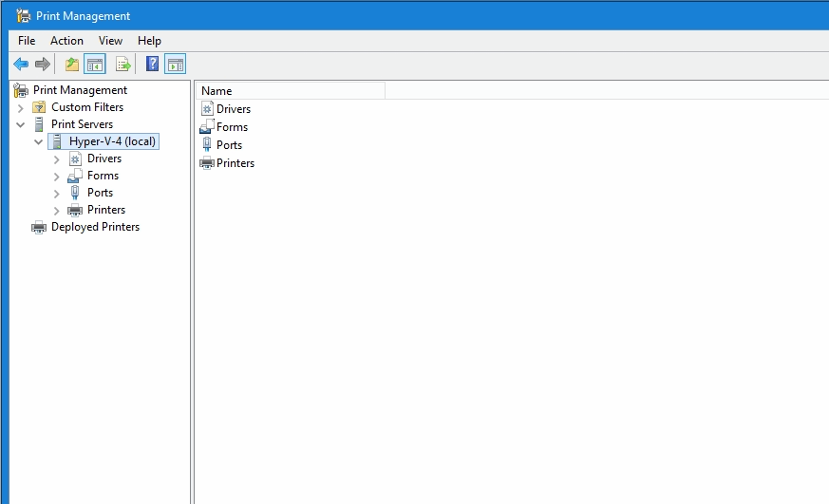829x504 pixels.
Task: Select the Print Servers label in tree
Action: pos(82,124)
